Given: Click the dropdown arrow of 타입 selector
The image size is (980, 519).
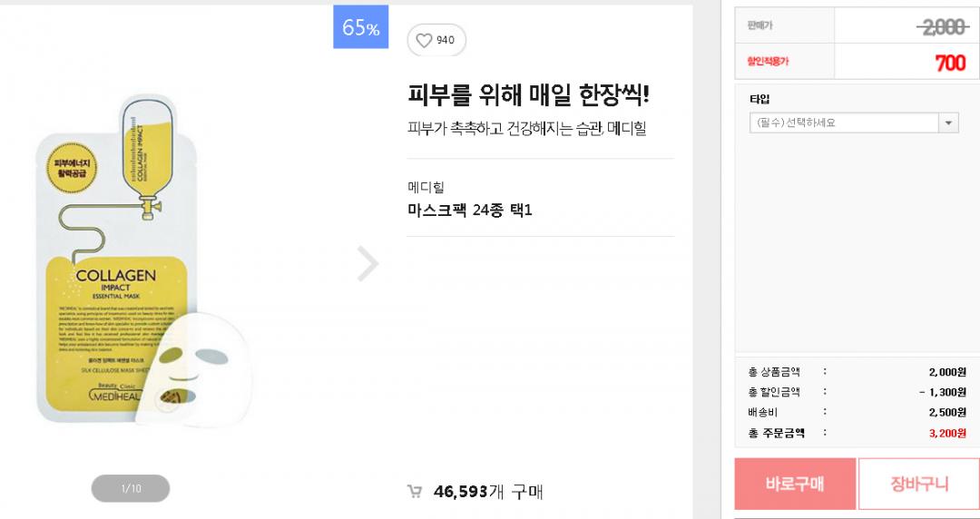Looking at the screenshot, I should (948, 122).
